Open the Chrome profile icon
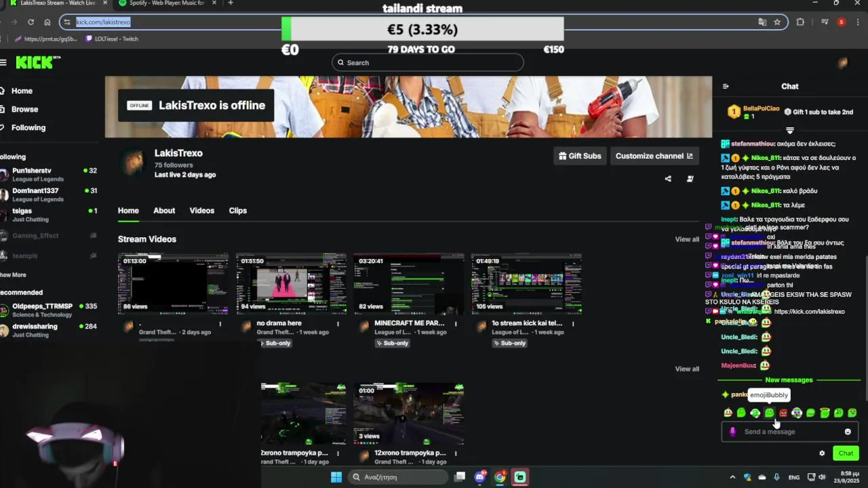 coord(842,22)
